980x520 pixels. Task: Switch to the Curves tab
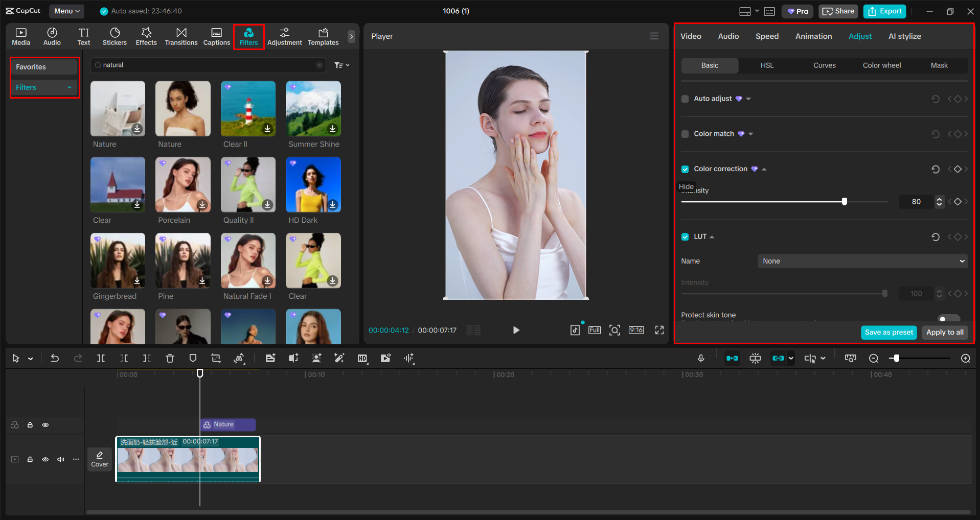pos(824,65)
